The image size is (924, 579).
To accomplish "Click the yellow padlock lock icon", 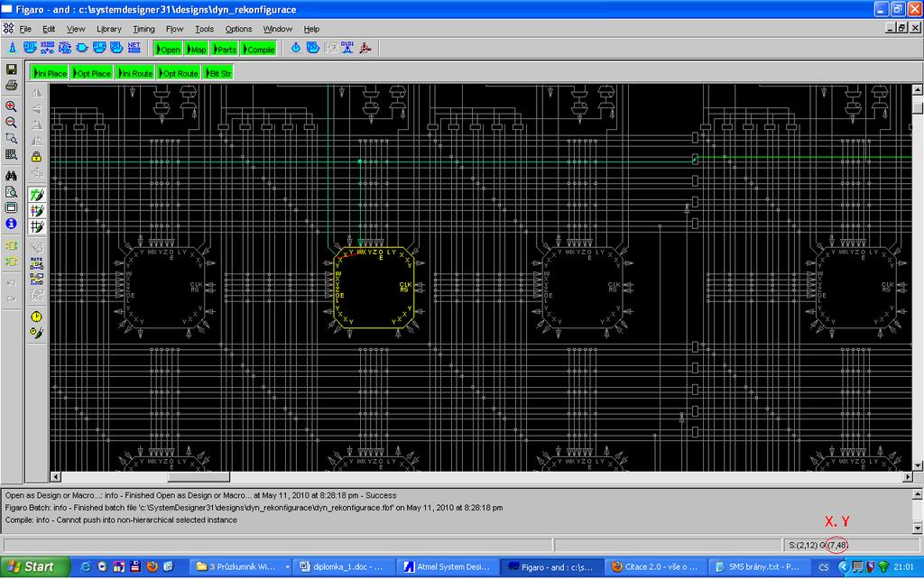I will click(36, 157).
